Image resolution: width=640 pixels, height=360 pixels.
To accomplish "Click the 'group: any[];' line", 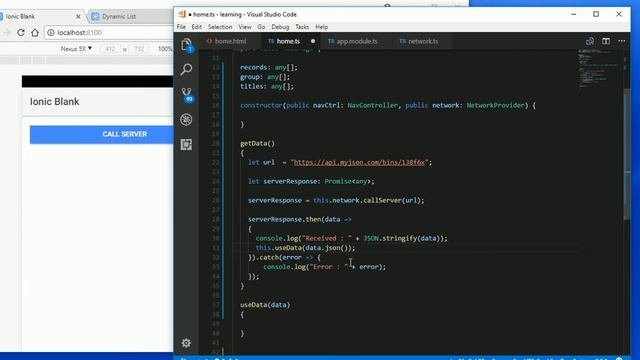I will (265, 77).
